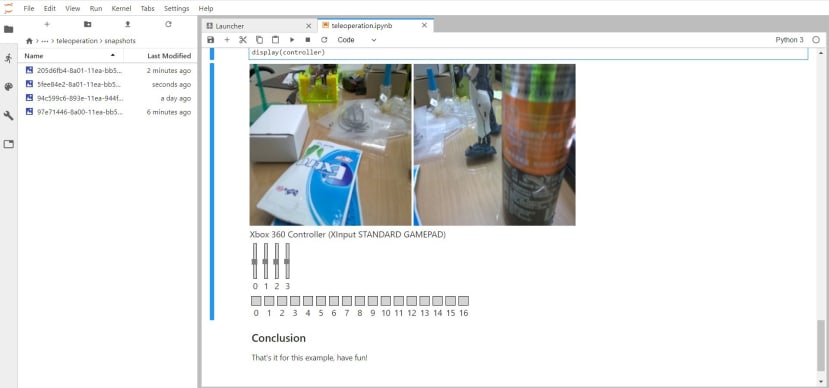Click the Upload Files icon
The height and width of the screenshot is (388, 829).
coord(127,24)
